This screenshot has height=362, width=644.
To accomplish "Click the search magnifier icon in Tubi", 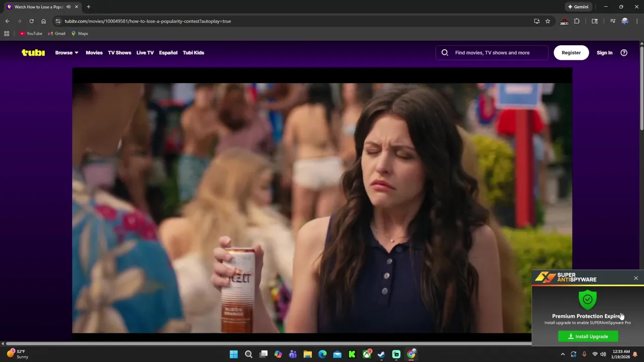I will click(x=445, y=52).
